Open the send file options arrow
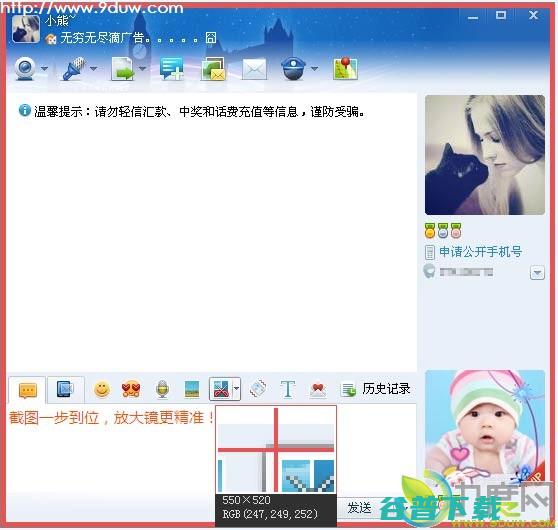The height and width of the screenshot is (530, 558). (142, 68)
